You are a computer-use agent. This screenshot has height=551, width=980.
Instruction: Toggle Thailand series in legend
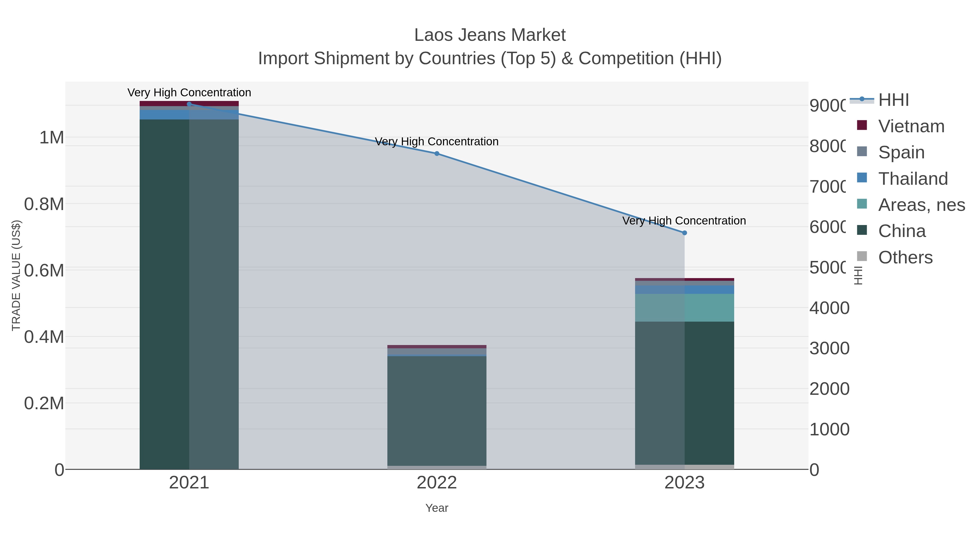click(x=902, y=179)
